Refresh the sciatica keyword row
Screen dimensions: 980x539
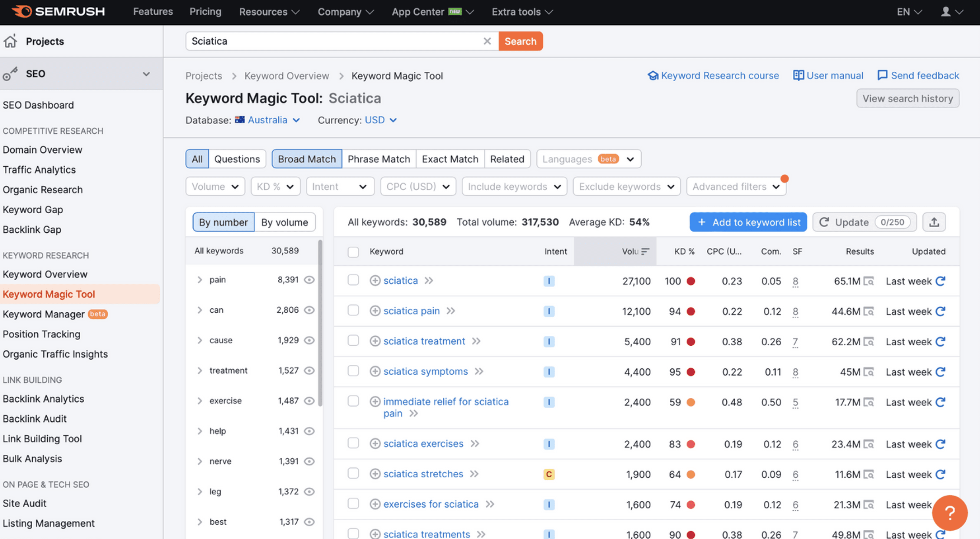pyautogui.click(x=941, y=281)
